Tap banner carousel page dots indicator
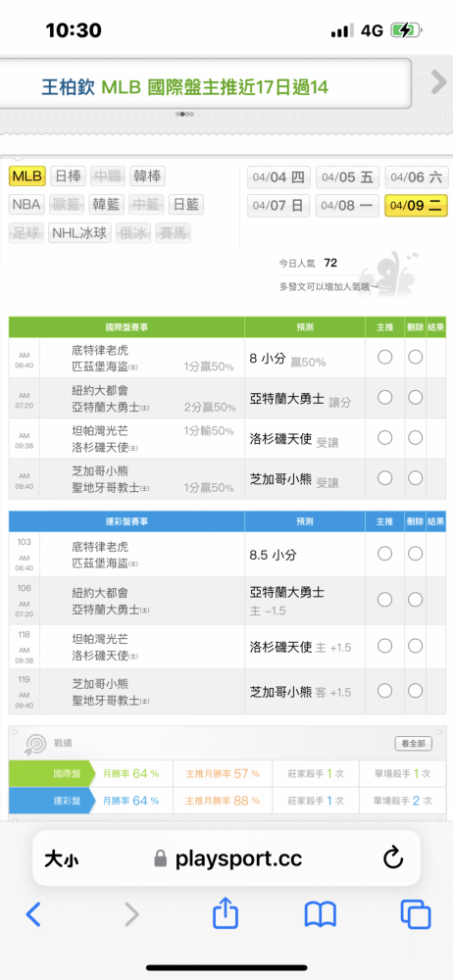453x980 pixels. [184, 115]
